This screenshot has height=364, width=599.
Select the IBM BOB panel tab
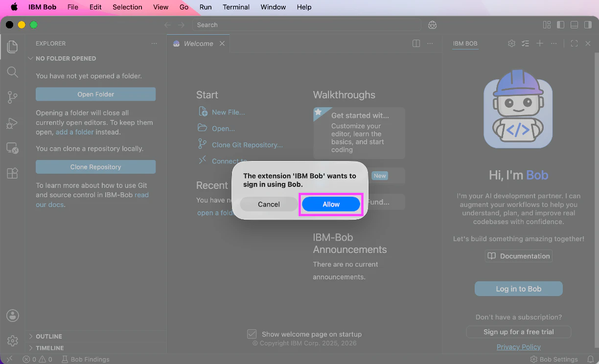[465, 44]
